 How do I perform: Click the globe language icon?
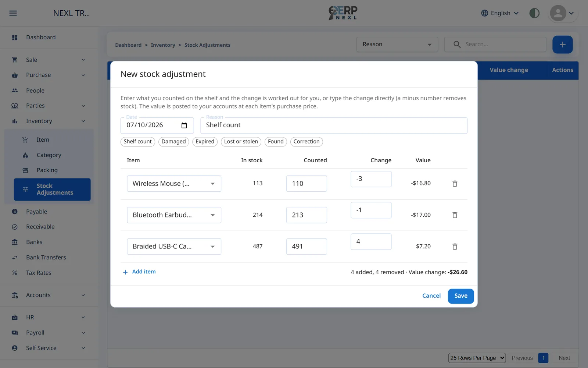[x=485, y=13]
